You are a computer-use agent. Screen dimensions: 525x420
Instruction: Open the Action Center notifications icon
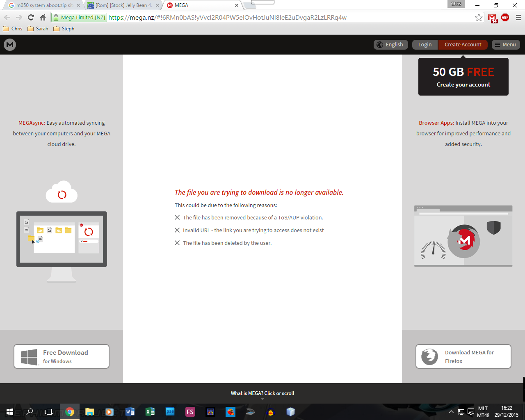coord(471,412)
